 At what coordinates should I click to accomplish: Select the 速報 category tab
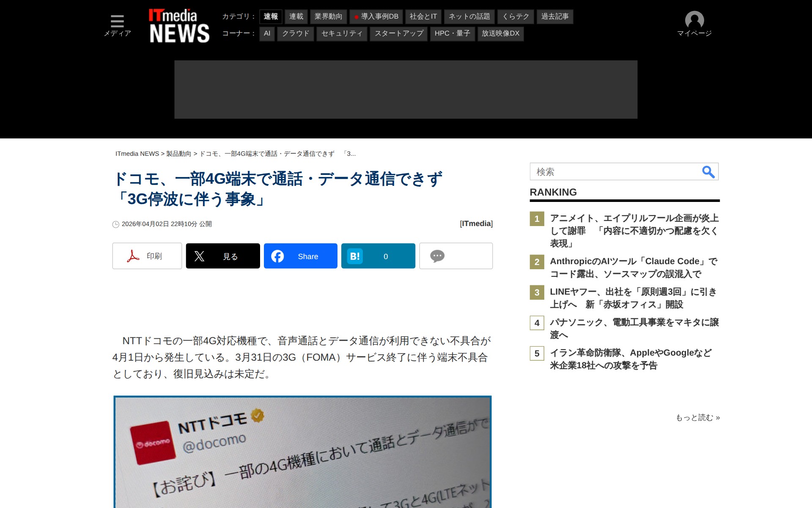(271, 17)
